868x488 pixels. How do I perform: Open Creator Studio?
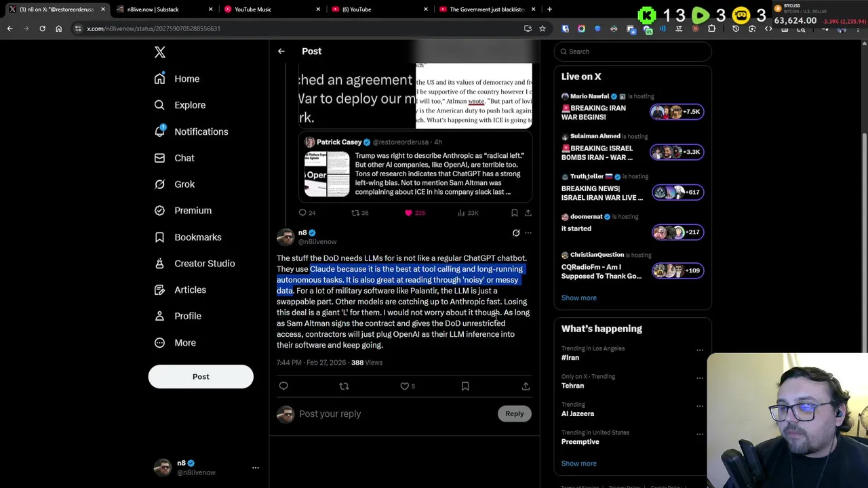195,264
